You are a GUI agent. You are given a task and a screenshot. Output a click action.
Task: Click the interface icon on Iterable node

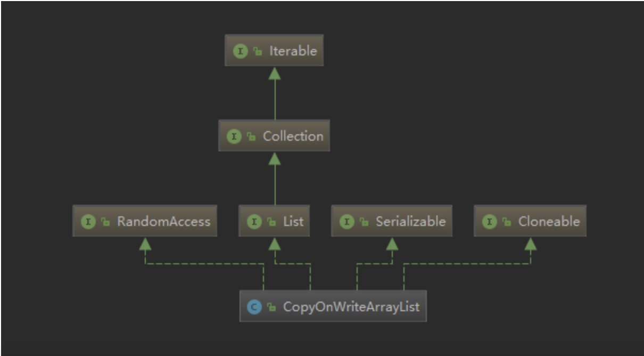tap(241, 51)
